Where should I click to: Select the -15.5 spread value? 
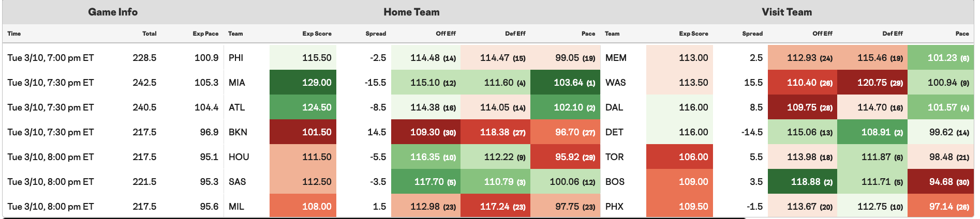pos(375,83)
